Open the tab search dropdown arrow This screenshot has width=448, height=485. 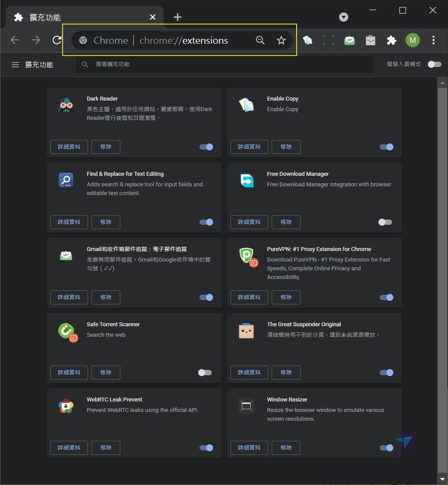click(343, 17)
